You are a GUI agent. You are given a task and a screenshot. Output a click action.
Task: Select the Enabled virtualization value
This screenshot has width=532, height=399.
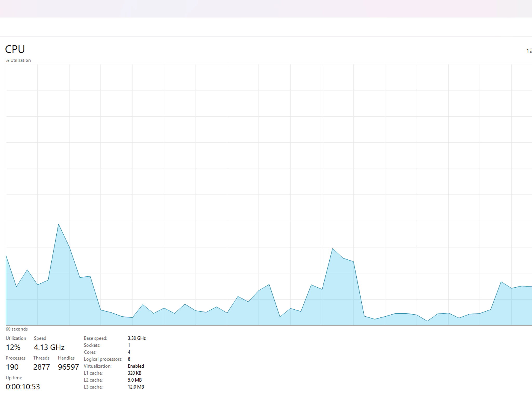coord(136,366)
